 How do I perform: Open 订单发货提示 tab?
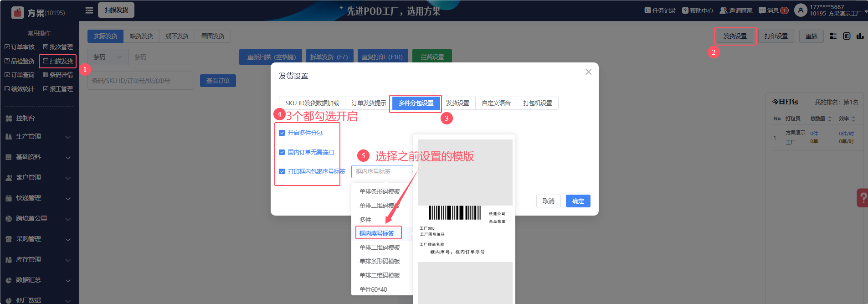click(x=369, y=103)
